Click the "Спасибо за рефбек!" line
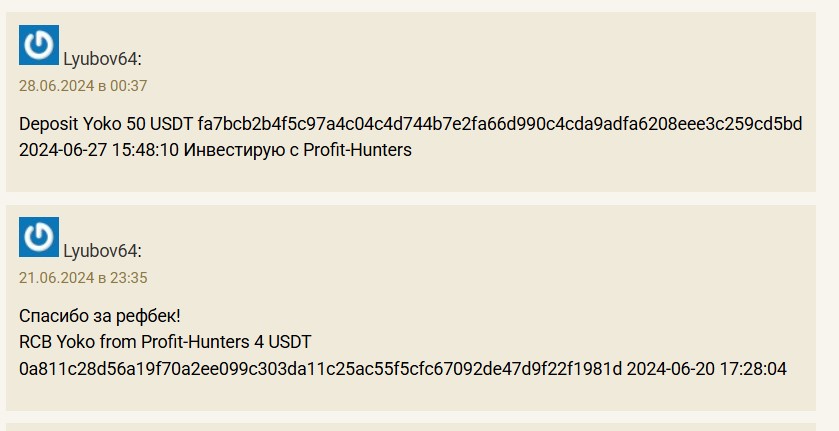Image resolution: width=839 pixels, height=431 pixels. [93, 316]
